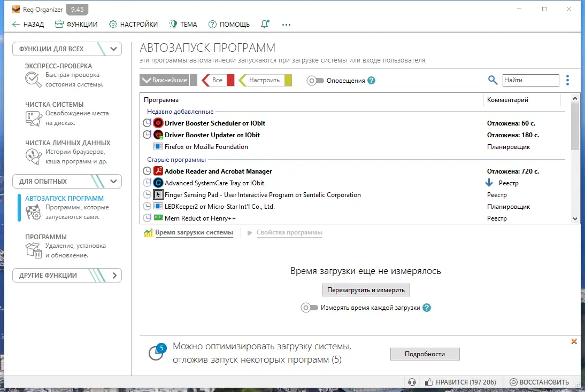
Task: Open the three-dots overflow menu in top bar
Action: click(x=286, y=25)
